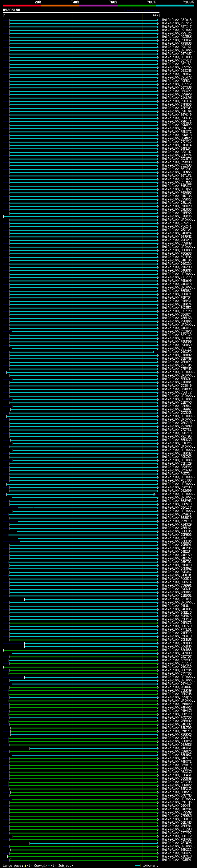The width and height of the screenshot is (197, 868).
Task: Select hit label UniRef100_B9SAV9
Action: point(176,94)
